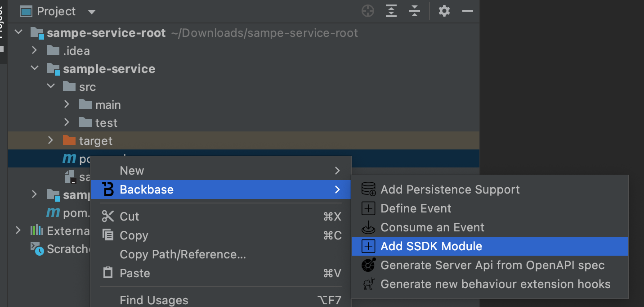Collapse the sample-service module node
This screenshot has height=307, width=644.
[x=35, y=68]
